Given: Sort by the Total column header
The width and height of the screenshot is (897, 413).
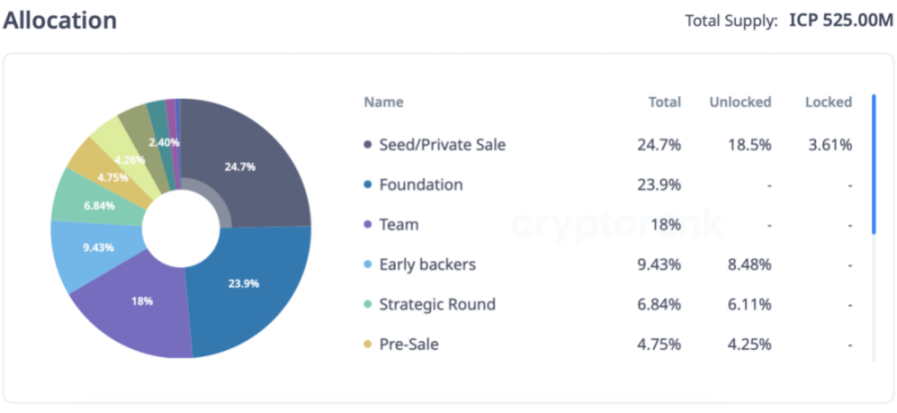Looking at the screenshot, I should pyautogui.click(x=664, y=102).
